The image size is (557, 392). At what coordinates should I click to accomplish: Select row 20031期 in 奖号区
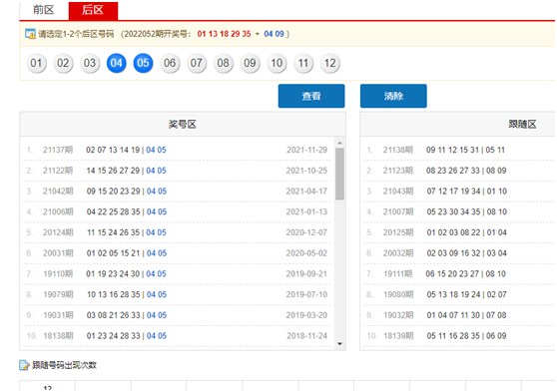click(x=177, y=253)
